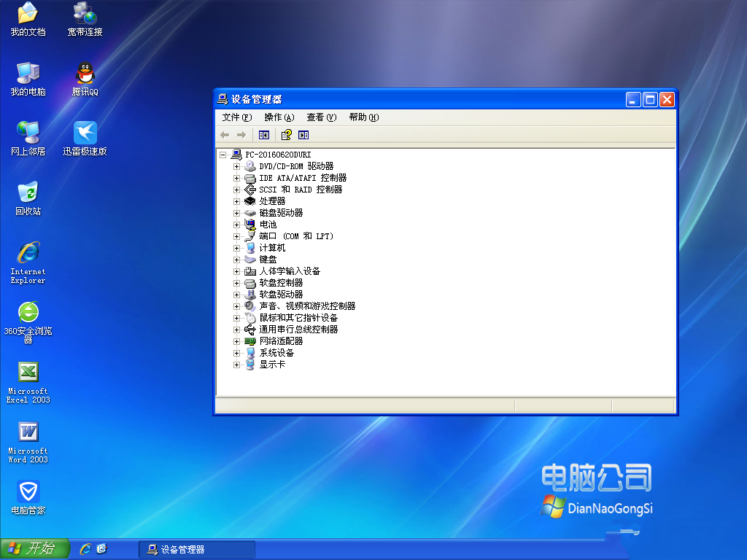Click the Forward arrow in Device Manager toolbar

point(241,135)
